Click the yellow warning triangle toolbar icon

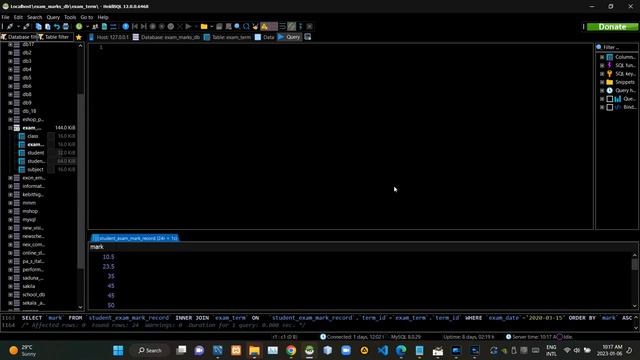pyautogui.click(x=264, y=27)
